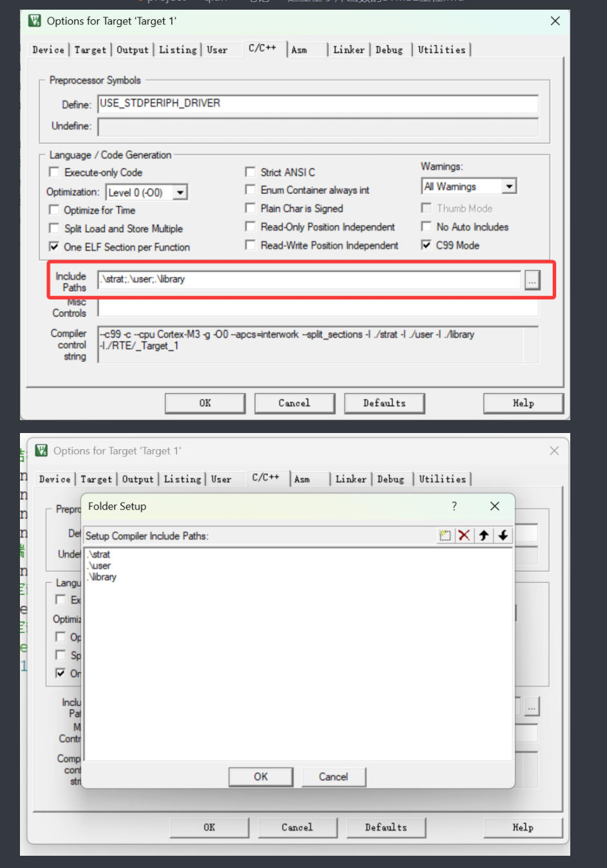
Task: Switch to Device tab in top dialog
Action: click(48, 50)
